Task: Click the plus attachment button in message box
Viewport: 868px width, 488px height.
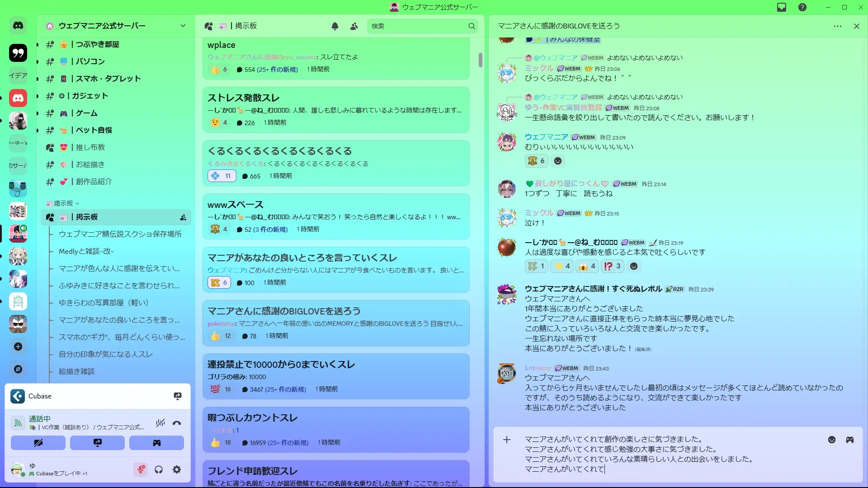Action: pos(507,440)
